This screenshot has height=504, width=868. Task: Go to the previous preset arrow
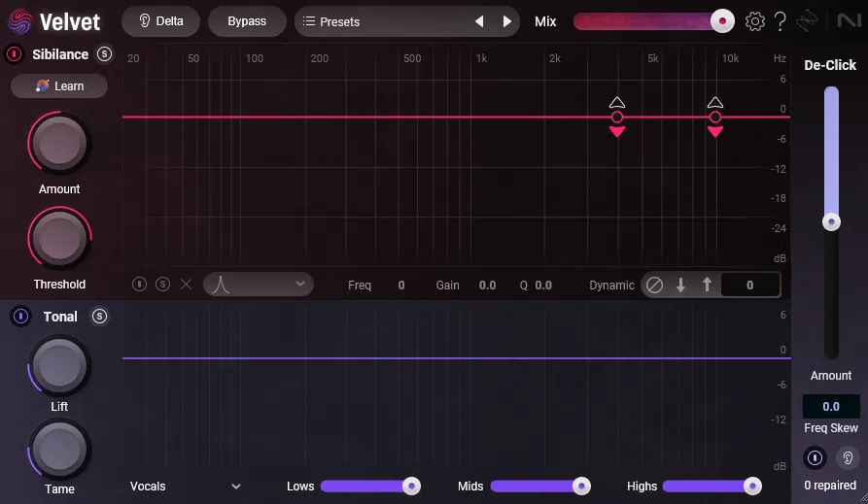click(x=479, y=21)
